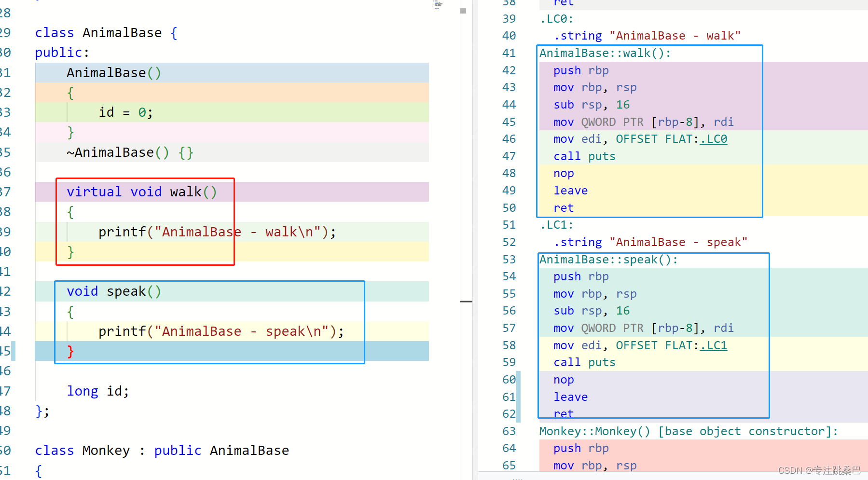Click the Monkey::Monkey() base object constructor label
This screenshot has height=480, width=868.
coord(688,431)
